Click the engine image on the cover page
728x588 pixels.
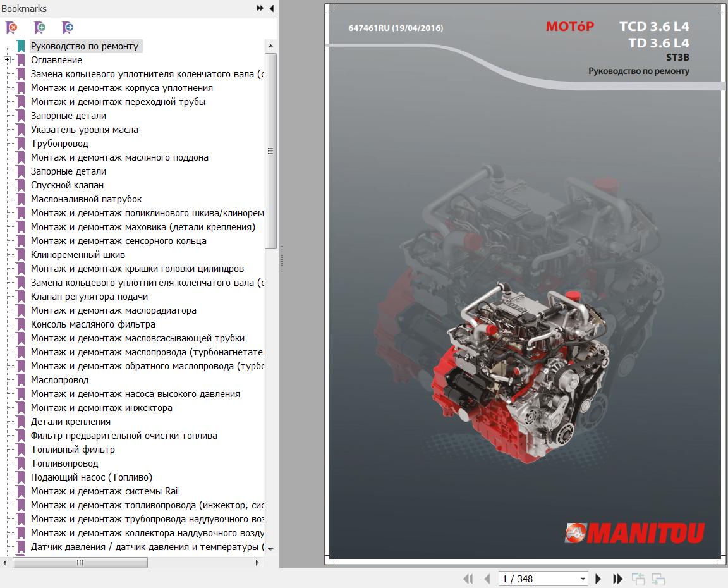click(521, 372)
